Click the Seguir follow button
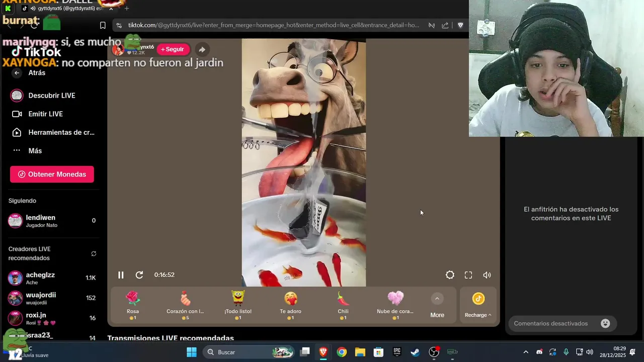Image resolution: width=644 pixels, height=362 pixels. click(173, 49)
